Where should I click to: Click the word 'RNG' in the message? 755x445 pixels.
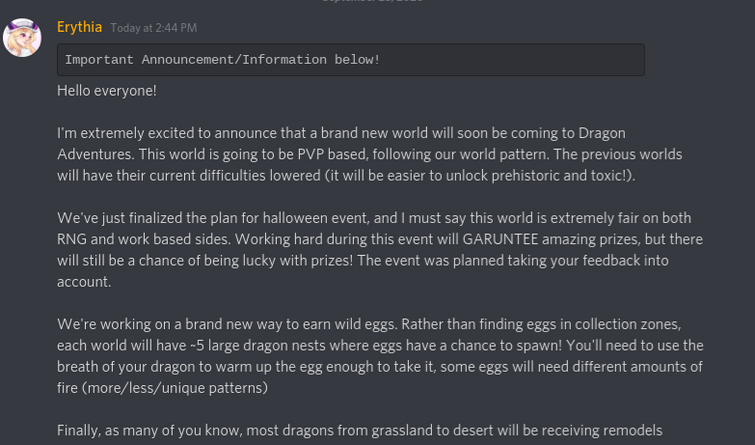pos(73,240)
